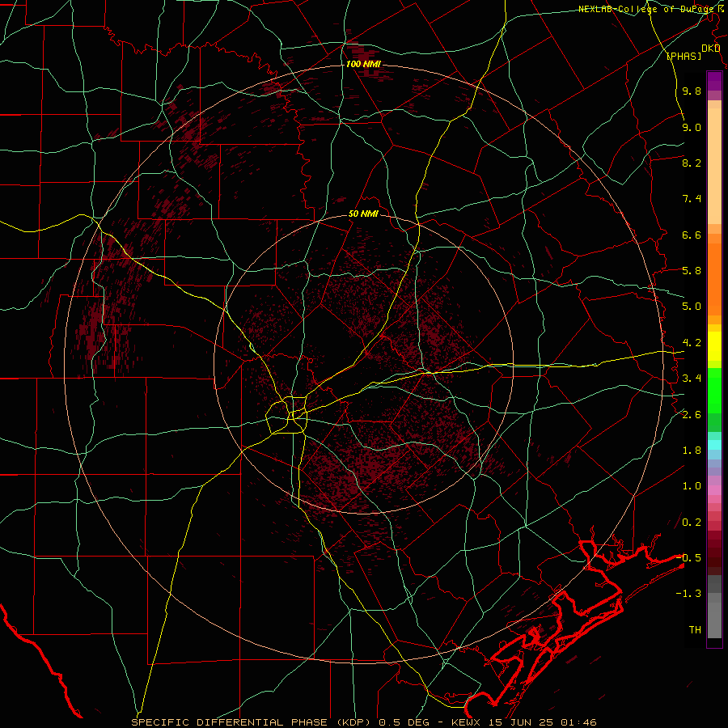The width and height of the screenshot is (728, 728).
Task: Click the SPECIFIC DIFFERENTIAL PHASE (KDP) title text
Action: tap(253, 722)
